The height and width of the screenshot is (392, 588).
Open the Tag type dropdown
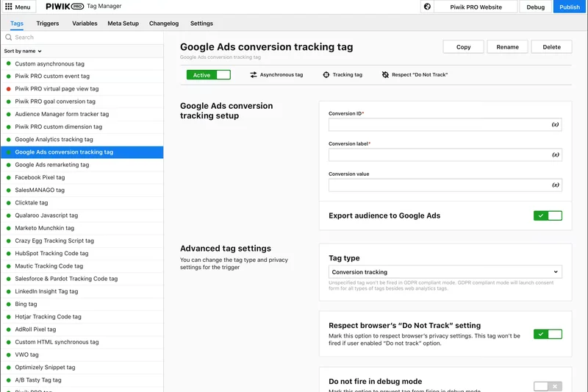pos(445,272)
